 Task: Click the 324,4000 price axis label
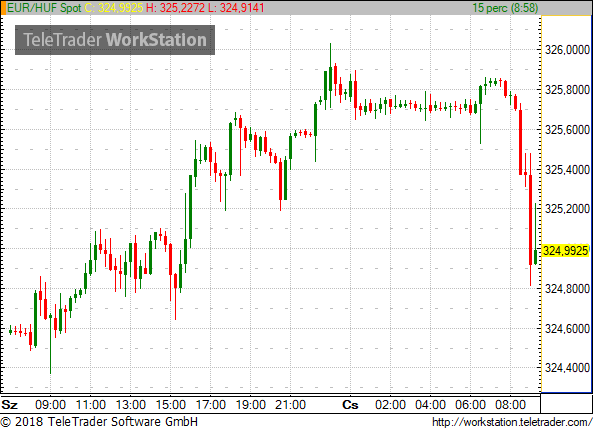(x=567, y=367)
